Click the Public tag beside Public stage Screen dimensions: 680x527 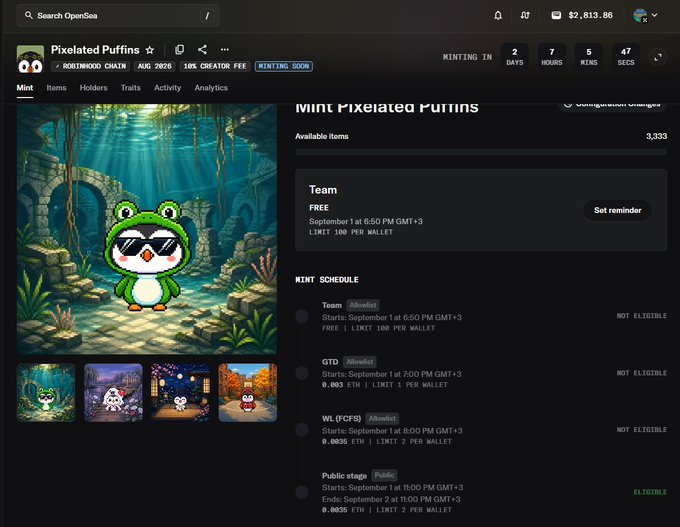click(384, 475)
